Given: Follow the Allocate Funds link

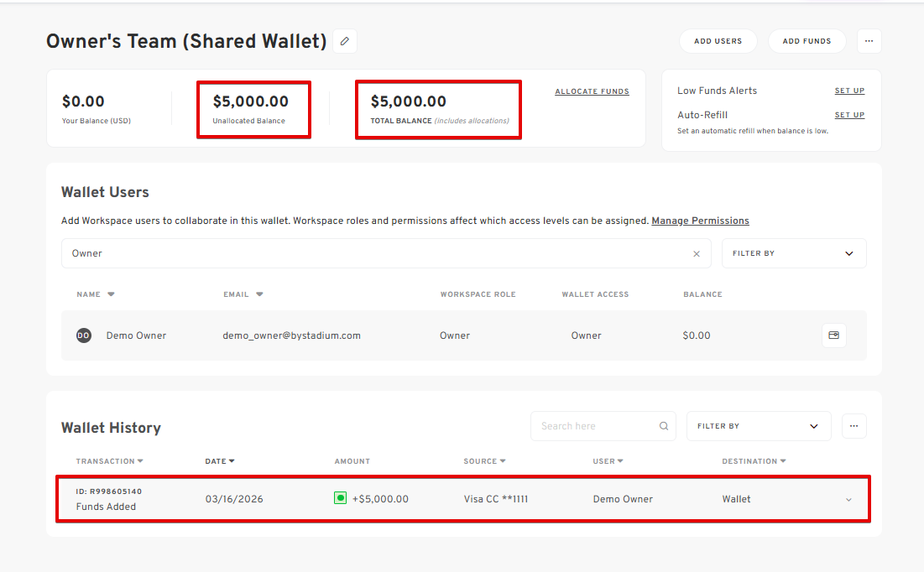Looking at the screenshot, I should [592, 91].
